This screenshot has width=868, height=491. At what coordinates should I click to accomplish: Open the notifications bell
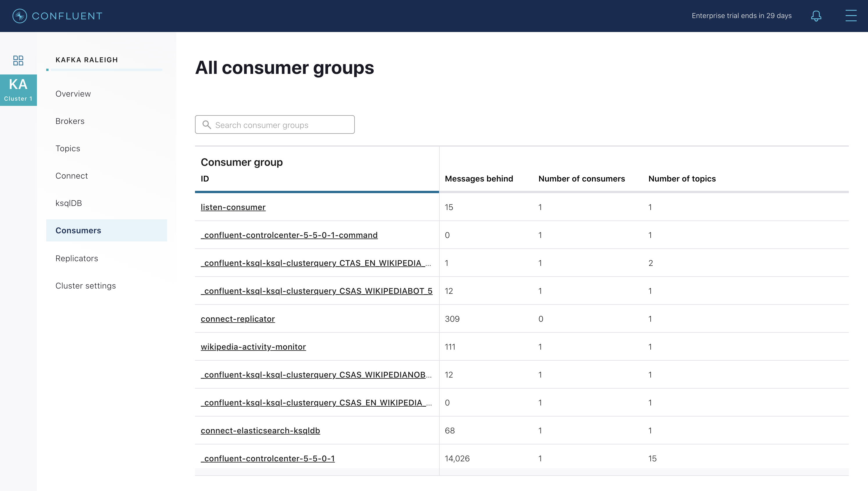click(x=816, y=16)
